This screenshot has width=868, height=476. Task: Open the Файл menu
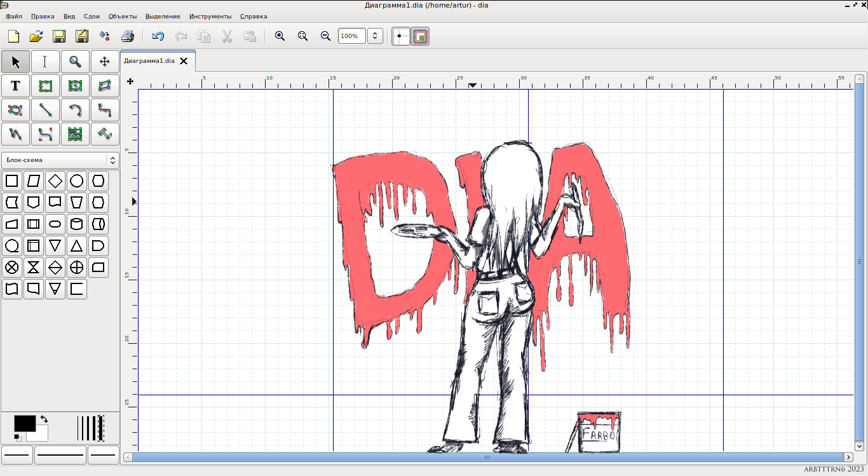(x=14, y=16)
